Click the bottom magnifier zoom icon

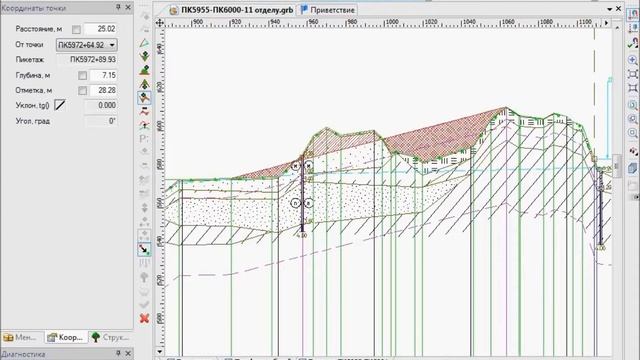click(633, 133)
